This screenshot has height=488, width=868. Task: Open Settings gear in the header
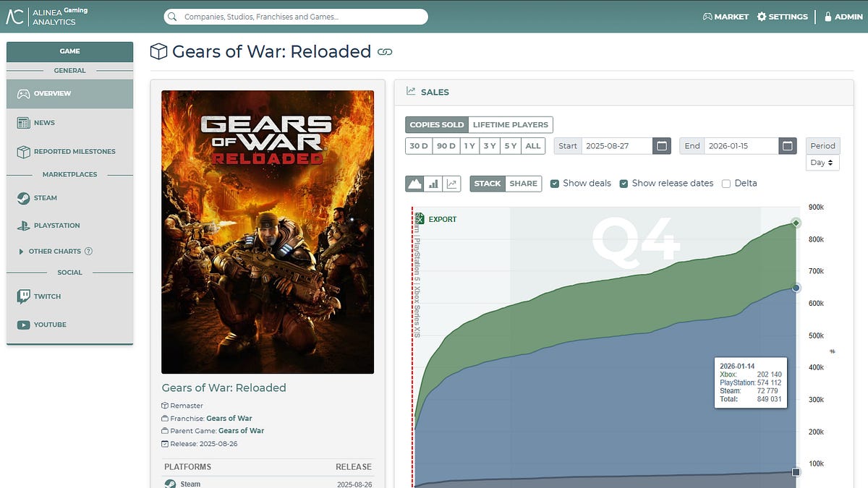(x=782, y=17)
